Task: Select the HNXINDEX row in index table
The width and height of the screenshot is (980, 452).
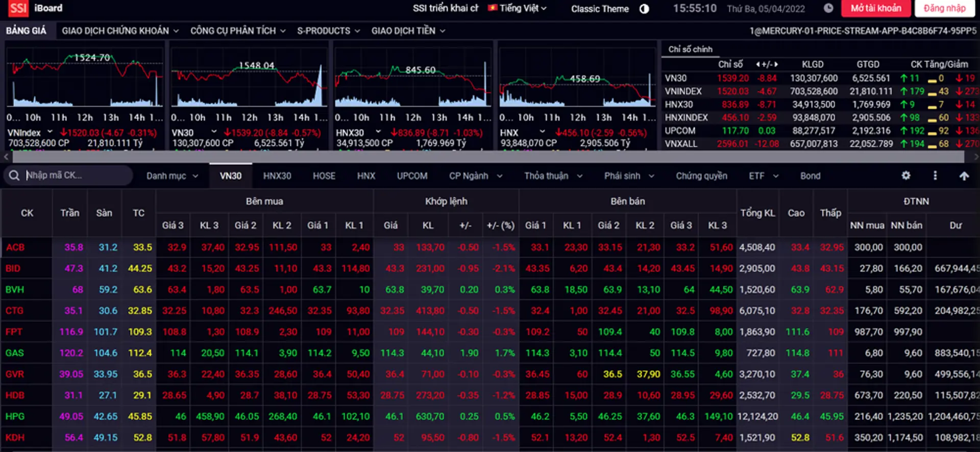Action: pyautogui.click(x=820, y=117)
